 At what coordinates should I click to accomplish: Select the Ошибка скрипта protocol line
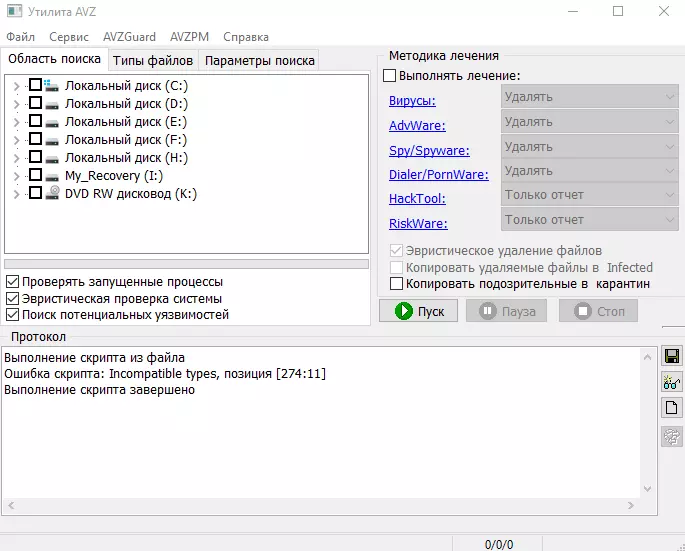[165, 374]
